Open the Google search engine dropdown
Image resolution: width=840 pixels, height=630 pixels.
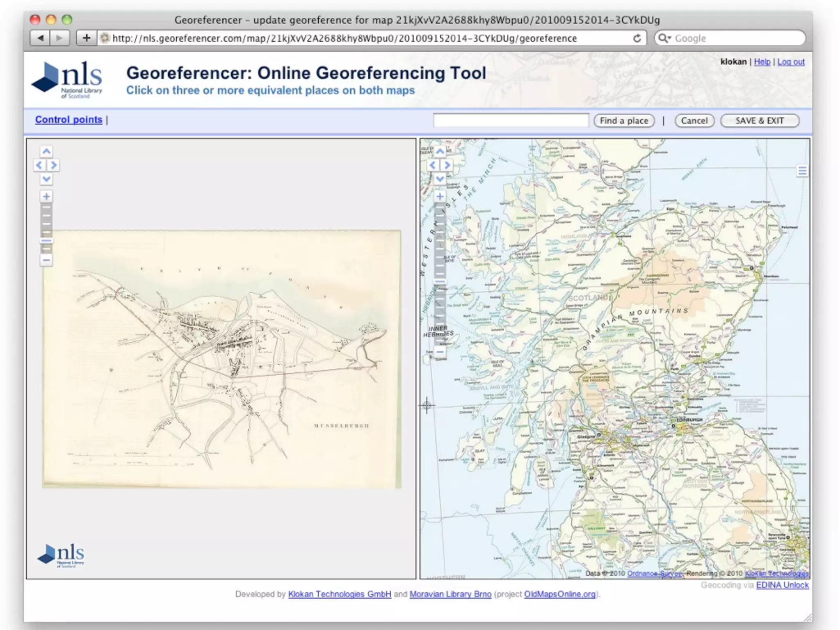[x=664, y=39]
